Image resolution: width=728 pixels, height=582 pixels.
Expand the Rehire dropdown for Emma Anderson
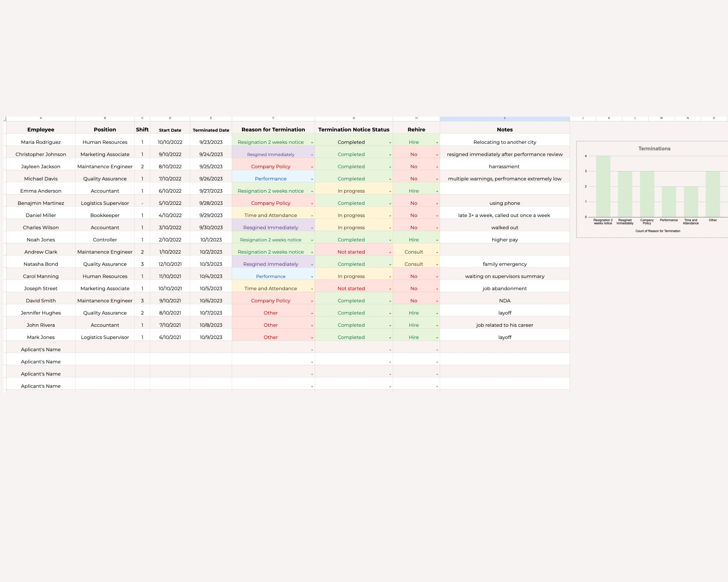click(x=437, y=191)
